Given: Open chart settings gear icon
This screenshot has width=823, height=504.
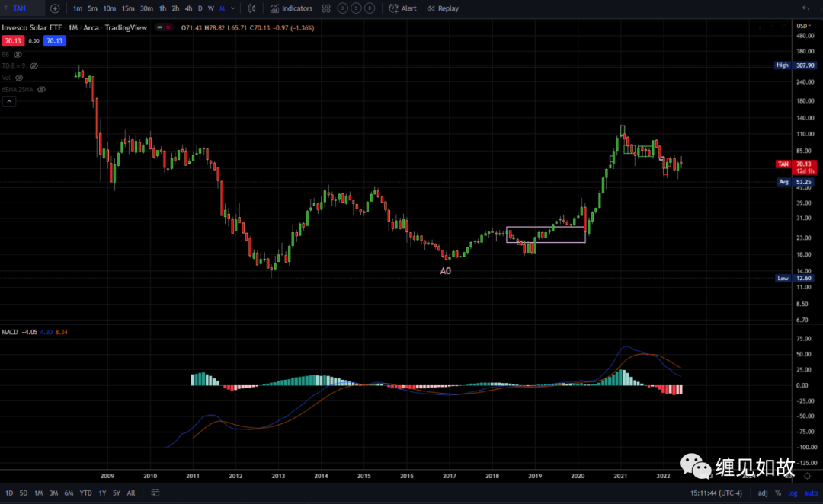Looking at the screenshot, I should (807, 476).
